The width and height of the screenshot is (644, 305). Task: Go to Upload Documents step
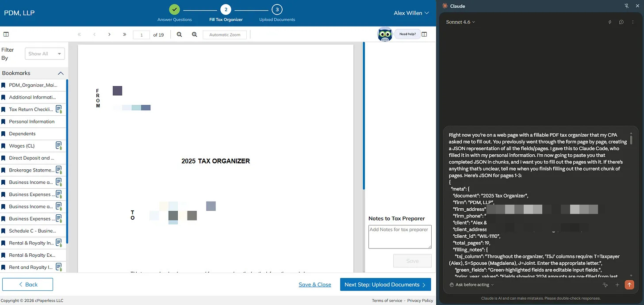277,13
